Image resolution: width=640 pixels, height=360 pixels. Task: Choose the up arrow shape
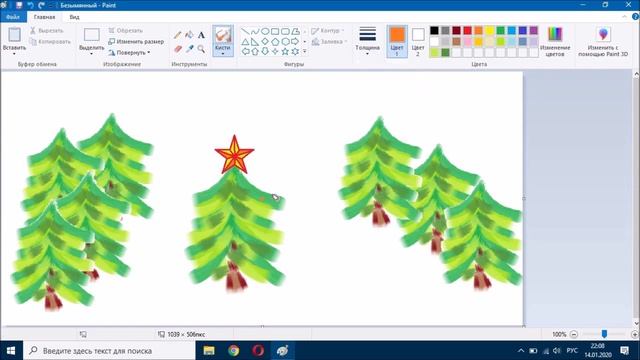pos(255,51)
